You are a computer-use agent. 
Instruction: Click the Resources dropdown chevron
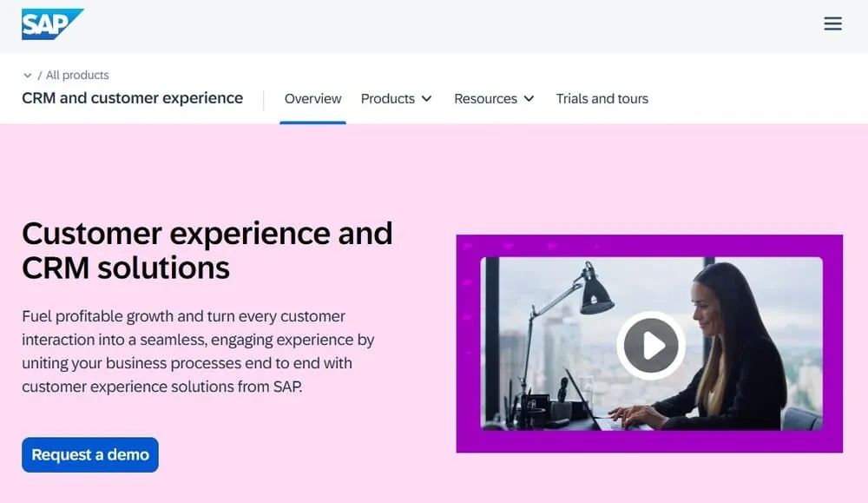pos(529,99)
